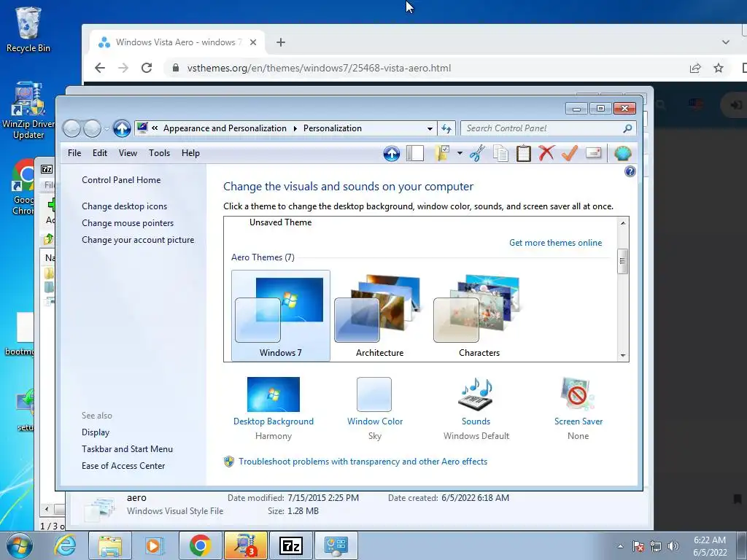Screen dimensions: 747x560
Task: Click the Cut scissors icon
Action: [477, 153]
